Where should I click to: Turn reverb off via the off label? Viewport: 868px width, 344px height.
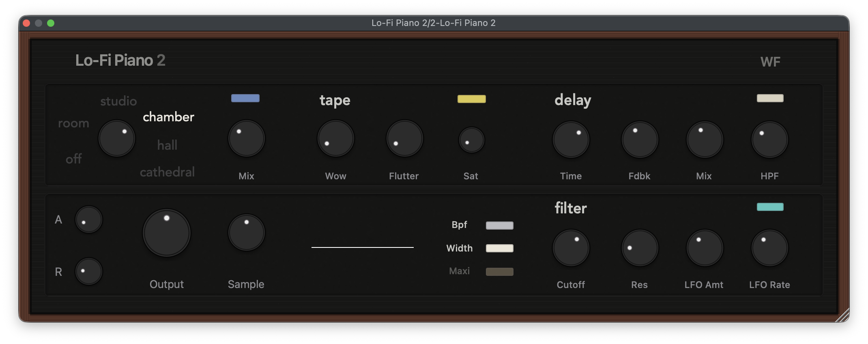point(74,159)
